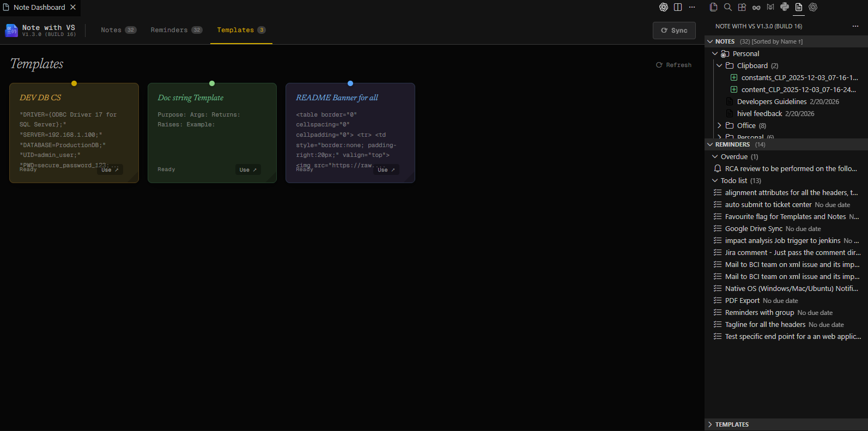Image resolution: width=868 pixels, height=431 pixels.
Task: Select the Note Dashboard editor tab
Action: point(39,7)
